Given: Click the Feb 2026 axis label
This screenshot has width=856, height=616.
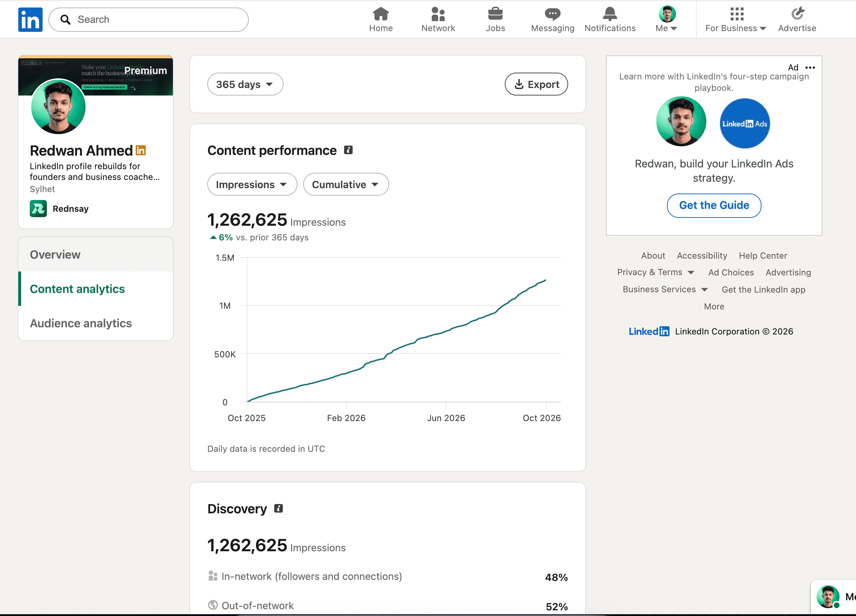Looking at the screenshot, I should point(346,417).
